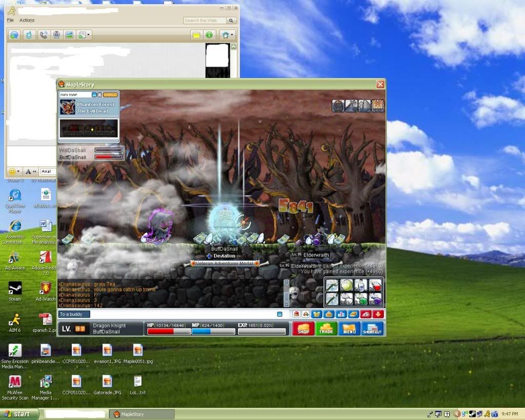525x420 pixels.
Task: Click the red sneaker-icon button in MapleStory
Action: click(366, 314)
